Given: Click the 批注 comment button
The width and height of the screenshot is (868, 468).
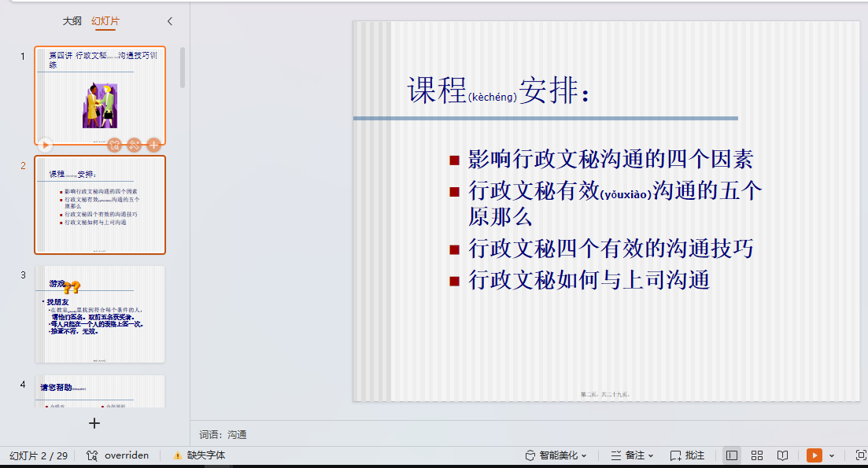Looking at the screenshot, I should tap(688, 455).
